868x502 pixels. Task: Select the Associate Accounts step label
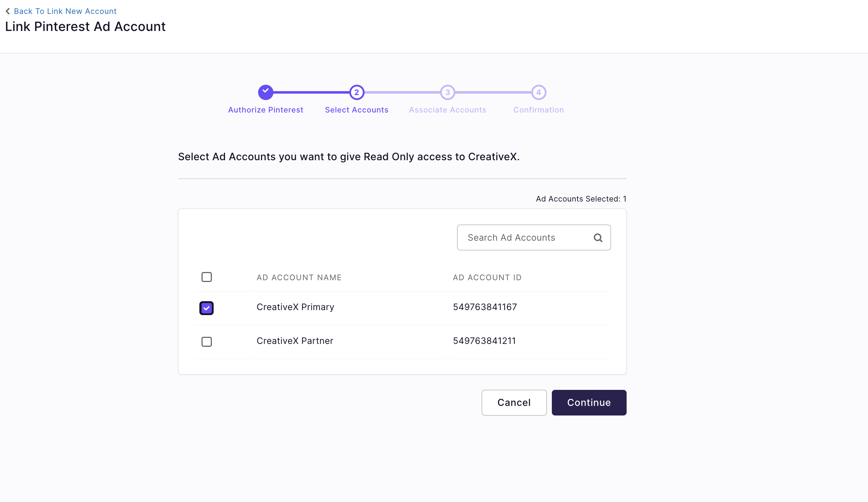click(x=448, y=110)
